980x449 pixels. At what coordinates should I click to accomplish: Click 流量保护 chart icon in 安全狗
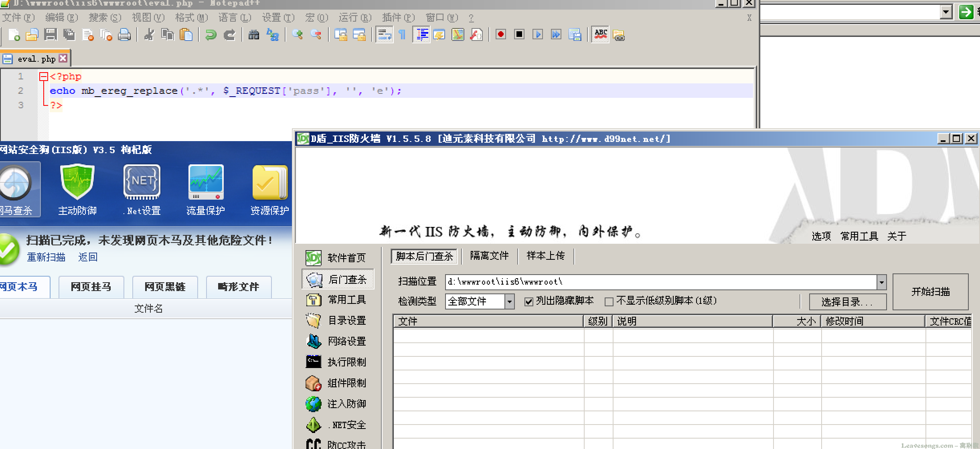click(x=206, y=190)
